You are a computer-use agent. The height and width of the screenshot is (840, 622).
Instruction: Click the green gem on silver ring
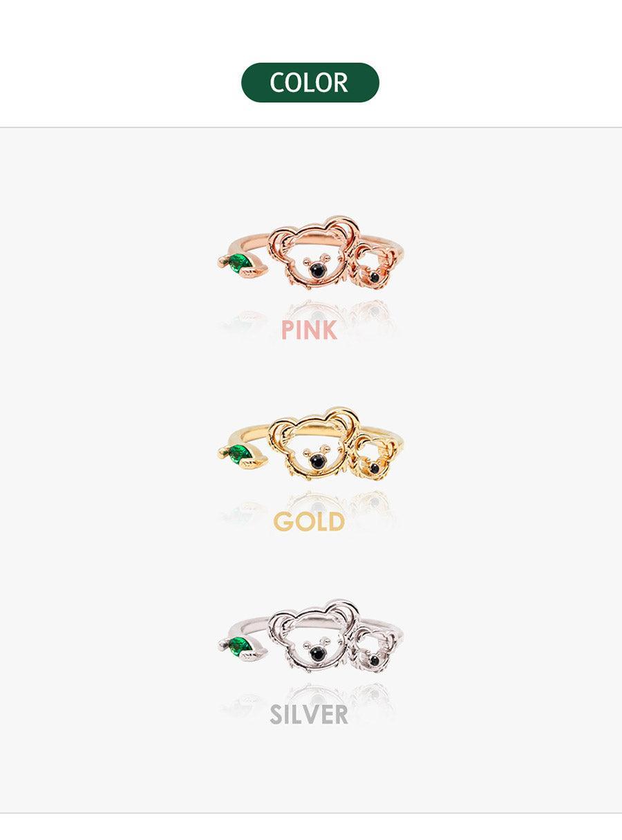(x=239, y=646)
